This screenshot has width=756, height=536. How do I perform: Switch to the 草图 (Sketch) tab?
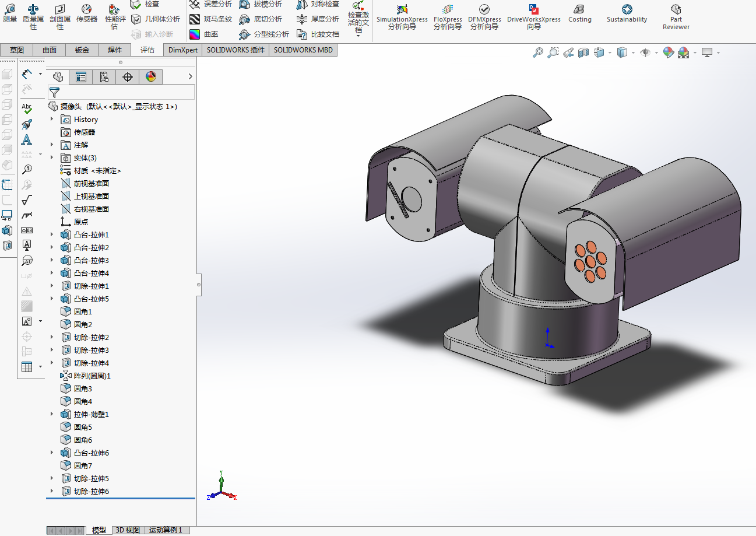click(17, 50)
